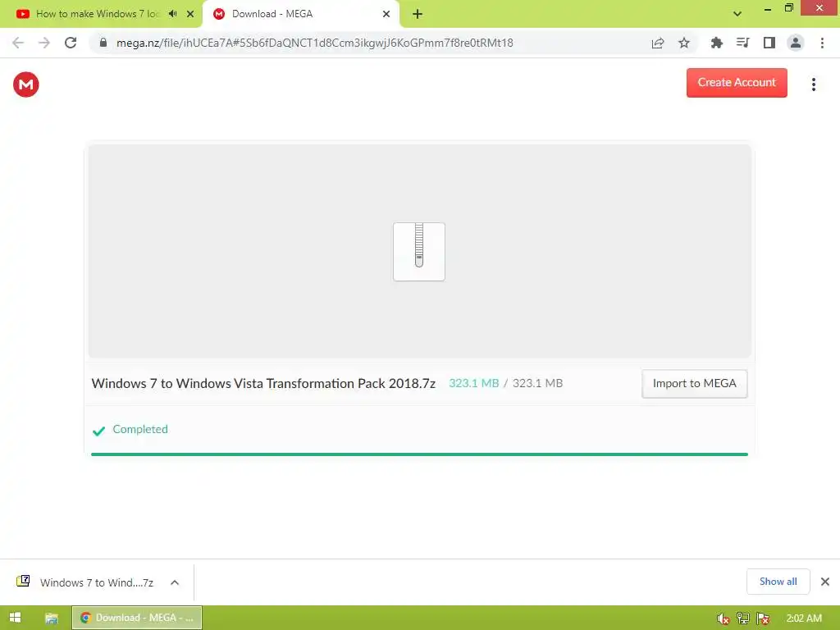
Task: Open Action Center flag tray icon
Action: tap(763, 619)
